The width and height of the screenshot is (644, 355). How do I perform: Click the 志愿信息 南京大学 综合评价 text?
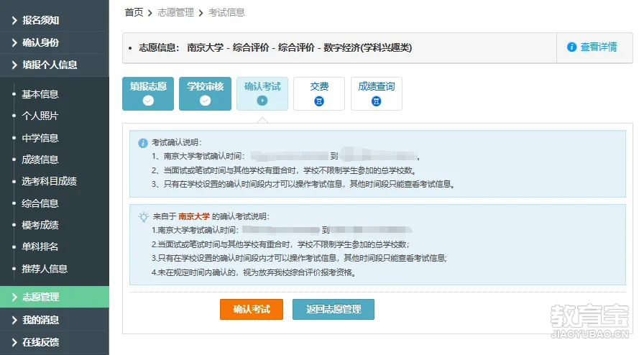click(275, 47)
